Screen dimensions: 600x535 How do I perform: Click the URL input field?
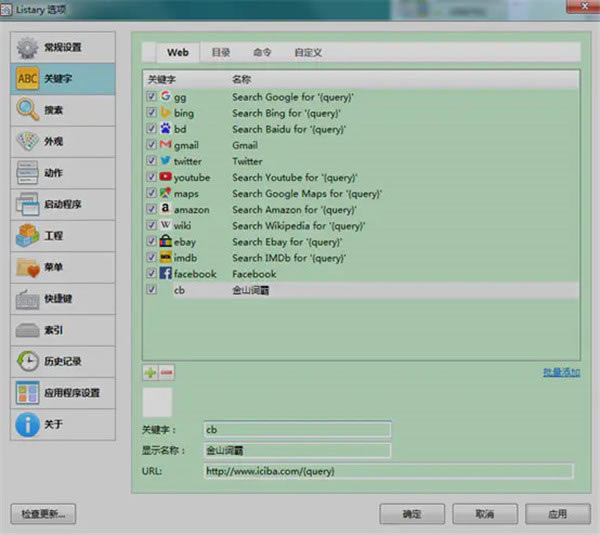tap(388, 471)
